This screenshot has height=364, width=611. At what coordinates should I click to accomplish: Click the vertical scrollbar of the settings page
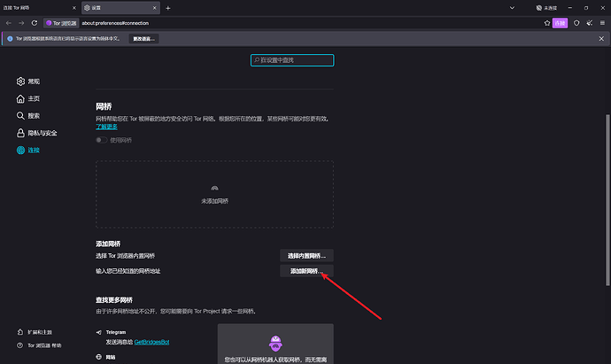(607, 200)
